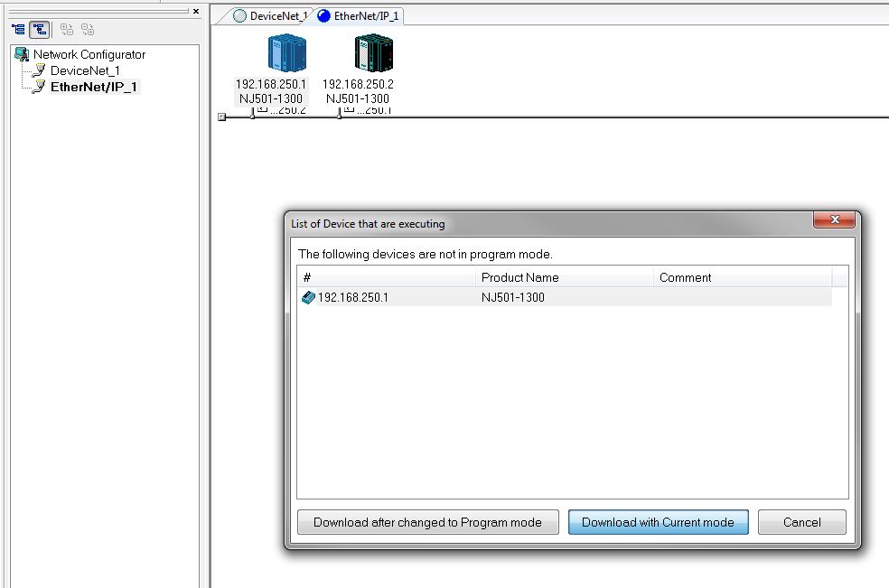
Task: Click the Network Configurator root icon
Action: pyautogui.click(x=21, y=54)
